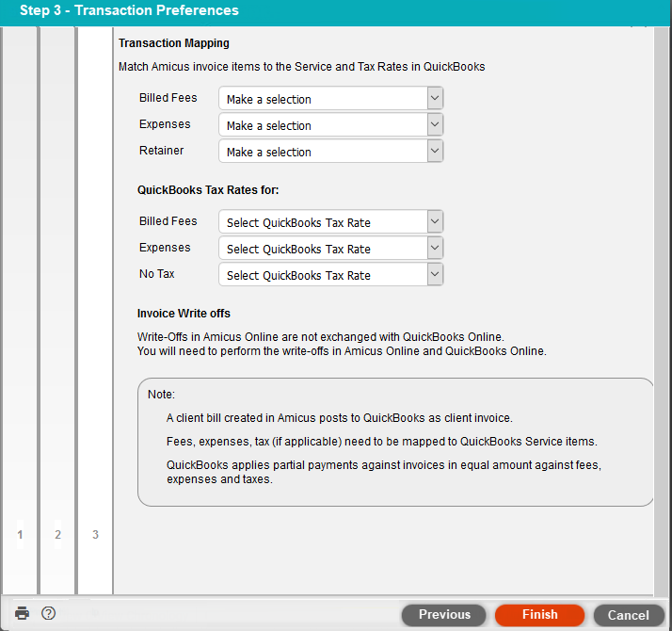Open Expenses service mapping dropdown

[329, 125]
